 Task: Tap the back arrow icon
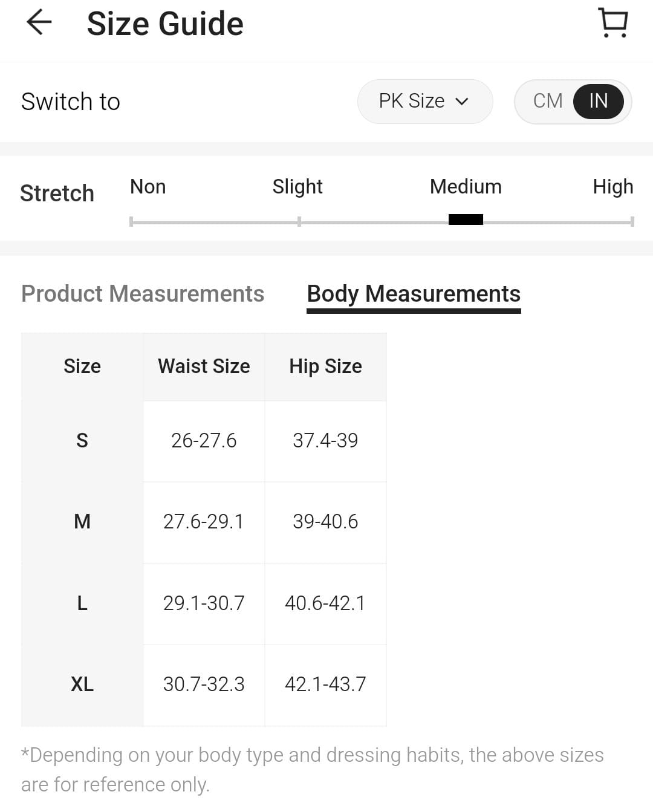click(39, 22)
